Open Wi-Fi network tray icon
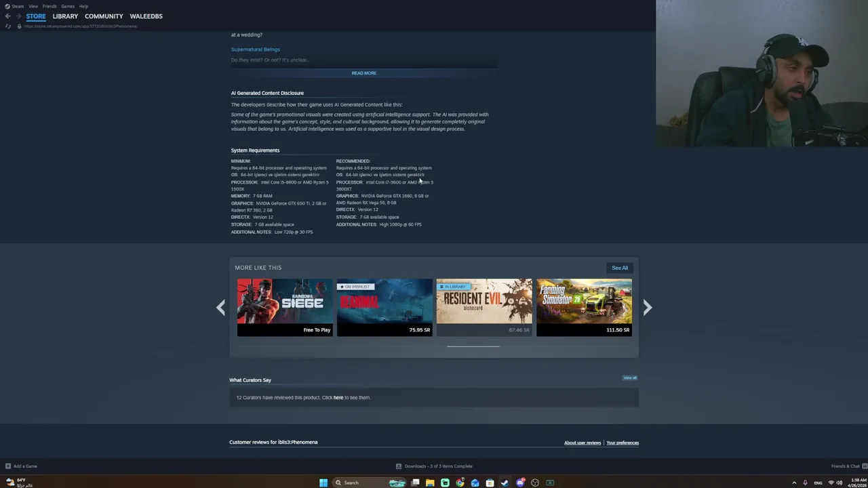The height and width of the screenshot is (488, 868). pyautogui.click(x=831, y=483)
